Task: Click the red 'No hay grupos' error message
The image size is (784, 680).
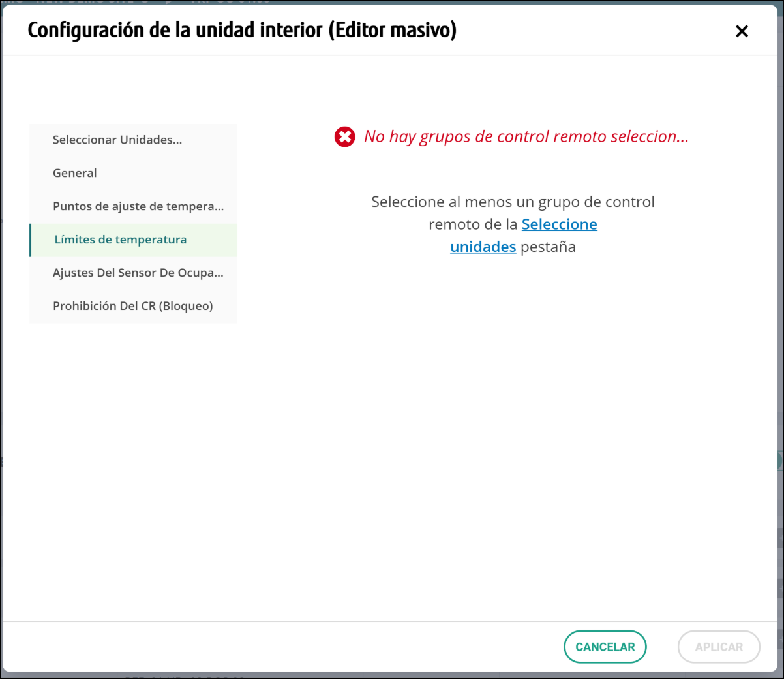Action: 526,137
